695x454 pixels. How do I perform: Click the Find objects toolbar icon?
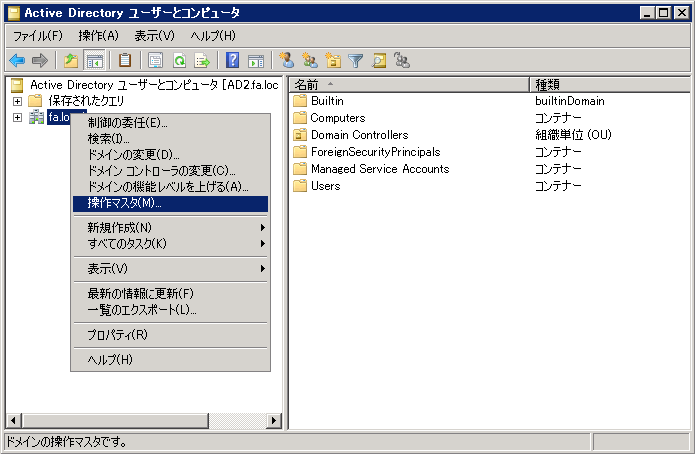pyautogui.click(x=379, y=60)
